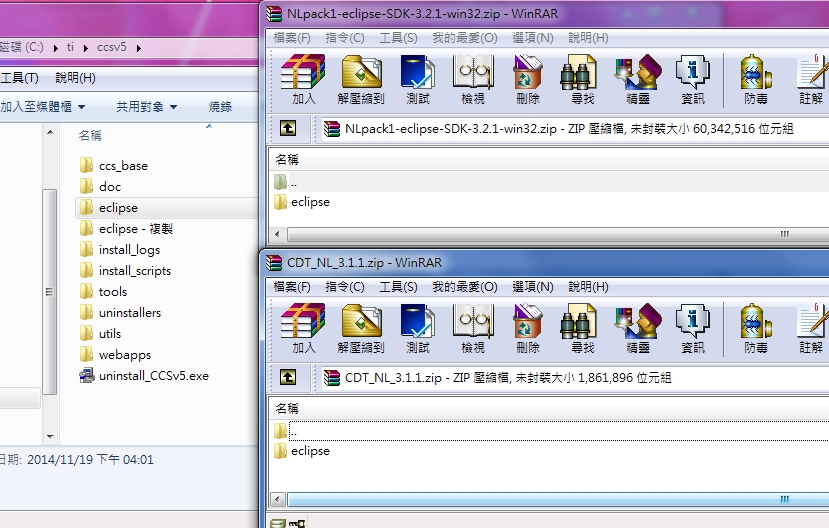Viewport: 829px width, 528px height.
Task: Click View (檢視) icon in NLpack1 WinRAR window
Action: (473, 79)
